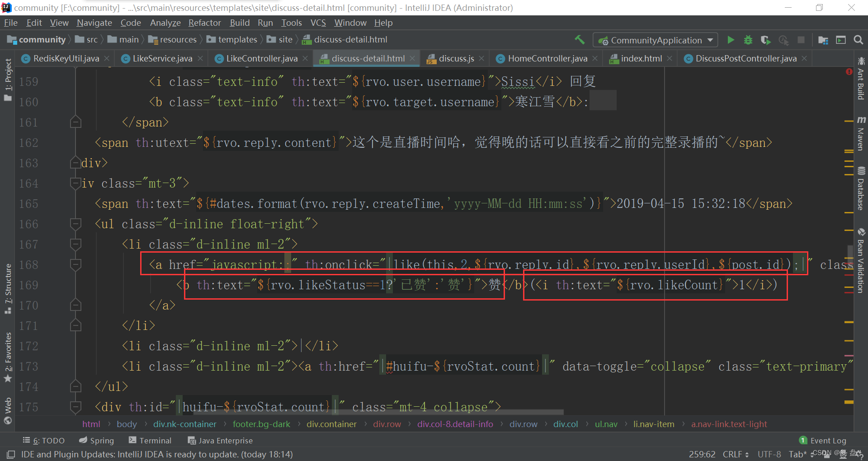Collapse the div block on line 175
Screen dimensions: 868x461
(75, 407)
